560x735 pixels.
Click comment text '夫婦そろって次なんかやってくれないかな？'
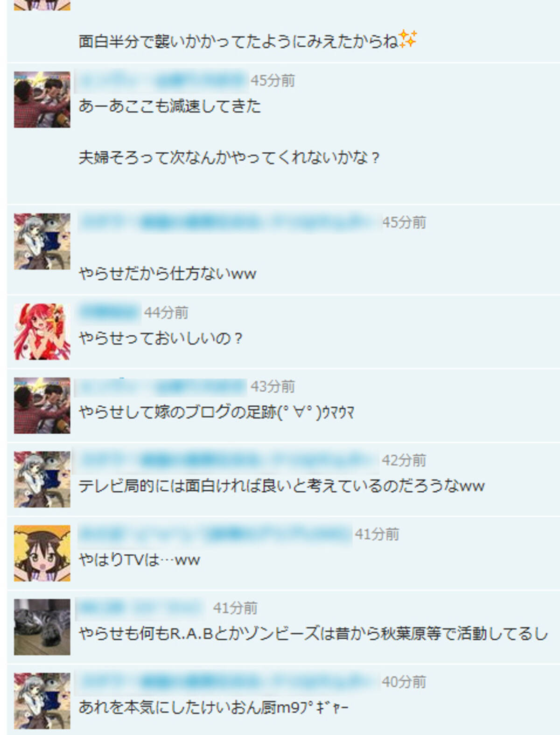(x=229, y=157)
